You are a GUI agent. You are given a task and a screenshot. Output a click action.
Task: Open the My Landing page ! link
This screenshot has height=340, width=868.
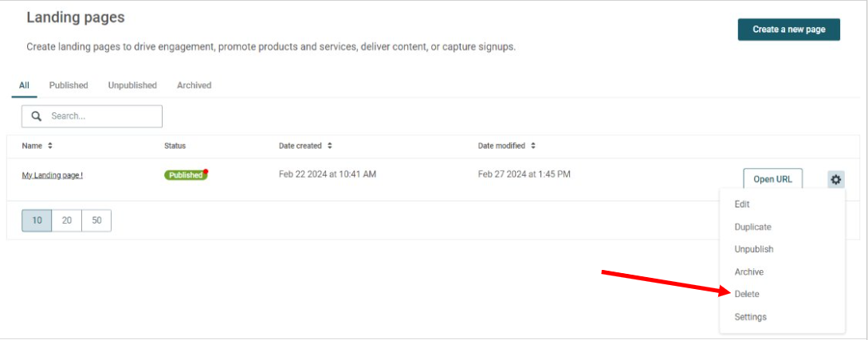[53, 175]
